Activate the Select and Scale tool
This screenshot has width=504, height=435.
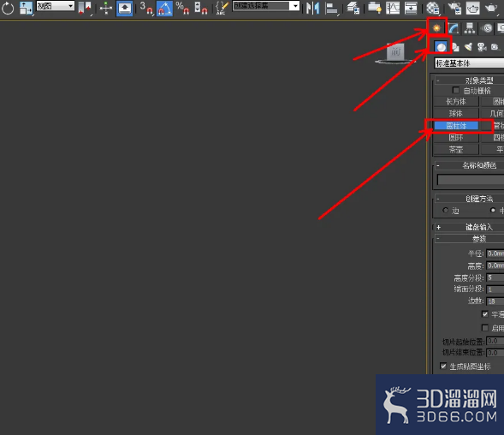coord(26,8)
